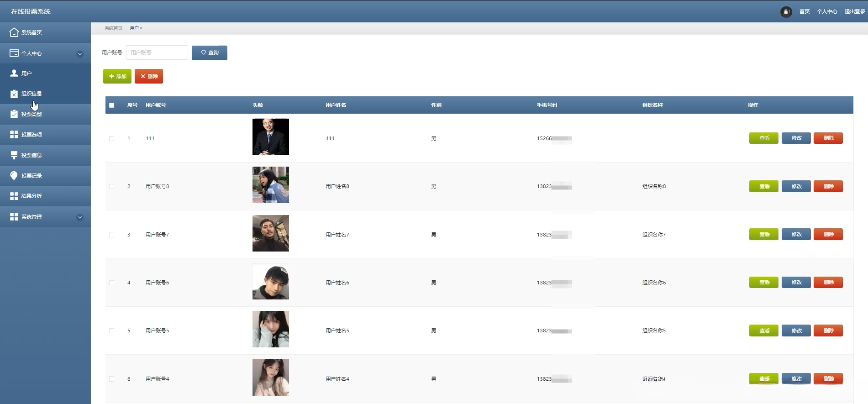Click 删除 for 用户账号7
The height and width of the screenshot is (404, 868).
(x=828, y=234)
